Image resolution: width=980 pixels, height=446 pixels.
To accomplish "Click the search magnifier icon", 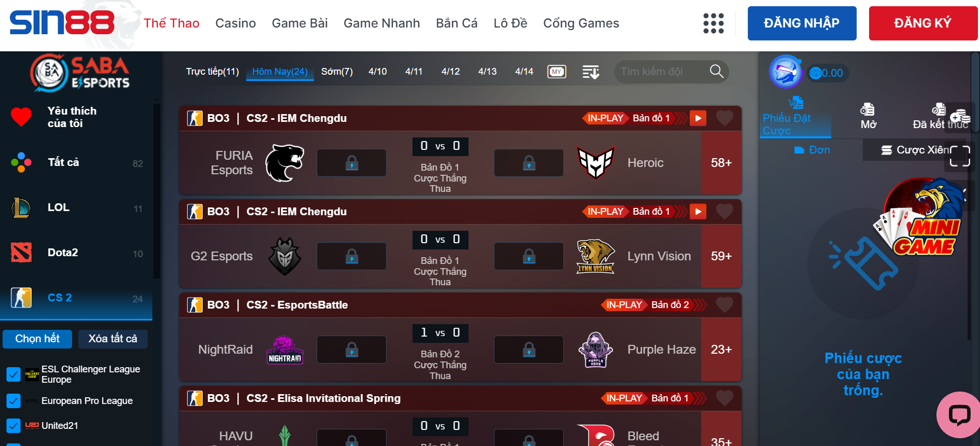I will (x=716, y=71).
